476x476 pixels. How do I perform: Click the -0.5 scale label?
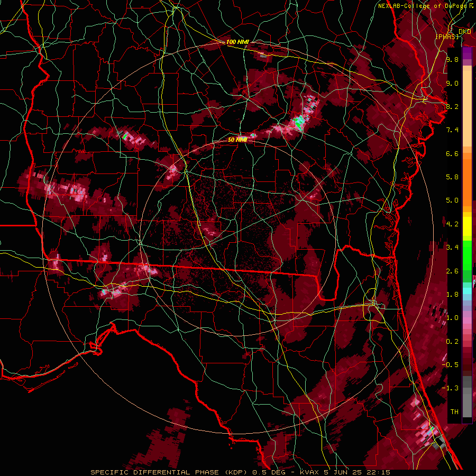450,365
